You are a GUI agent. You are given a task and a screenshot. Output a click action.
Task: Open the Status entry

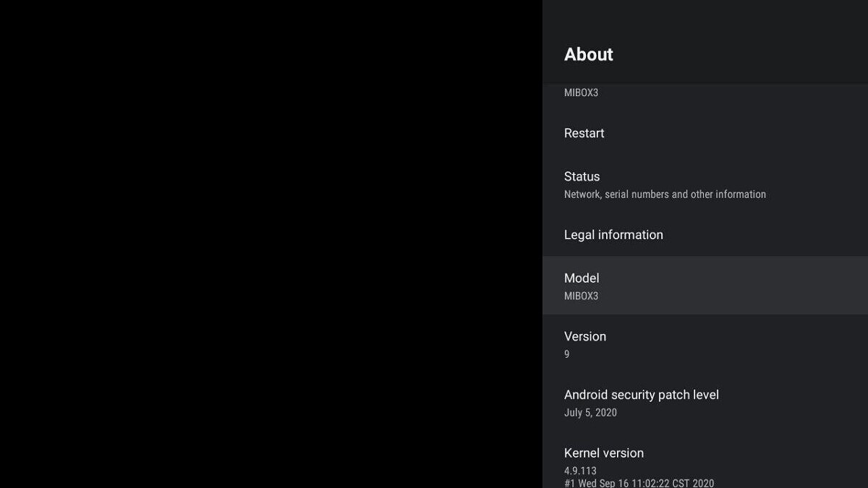click(582, 176)
